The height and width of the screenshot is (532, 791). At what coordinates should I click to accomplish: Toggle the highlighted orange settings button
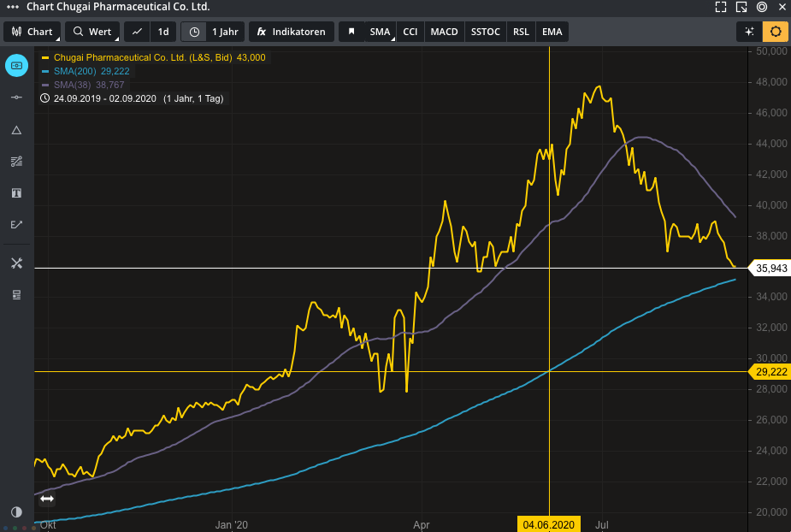[775, 32]
